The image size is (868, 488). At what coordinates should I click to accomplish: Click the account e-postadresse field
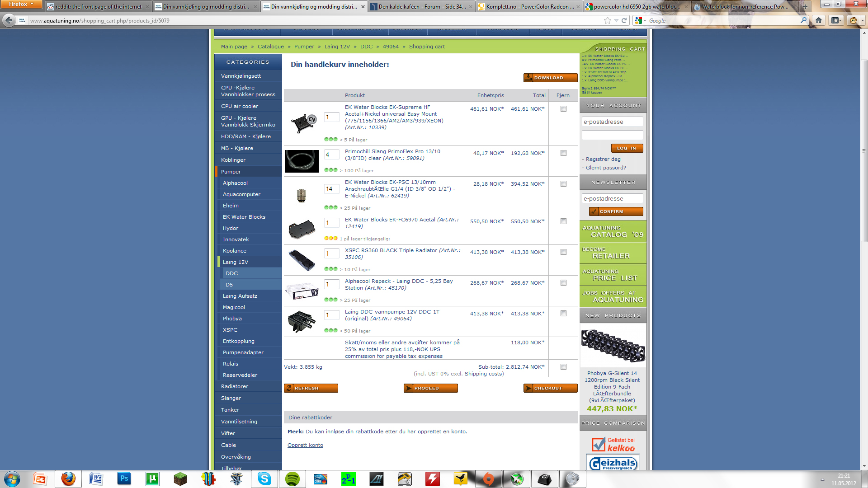(x=612, y=122)
